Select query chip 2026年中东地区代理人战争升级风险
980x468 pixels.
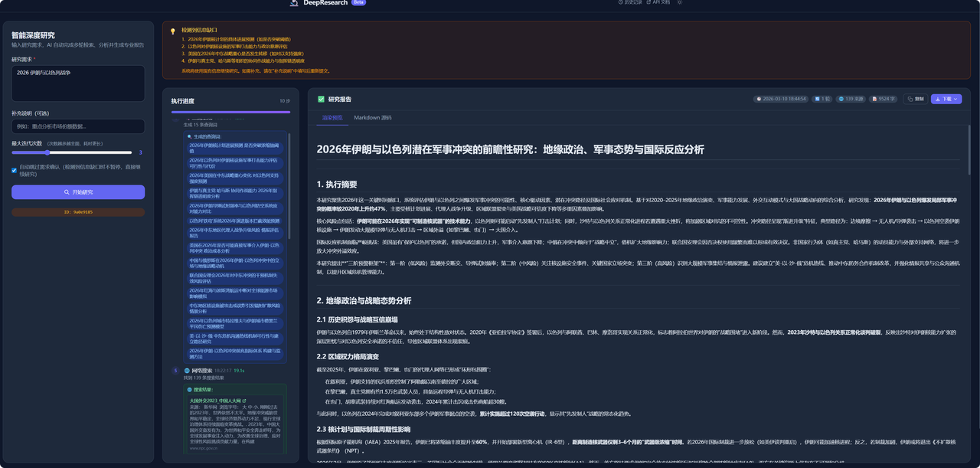[x=237, y=232]
